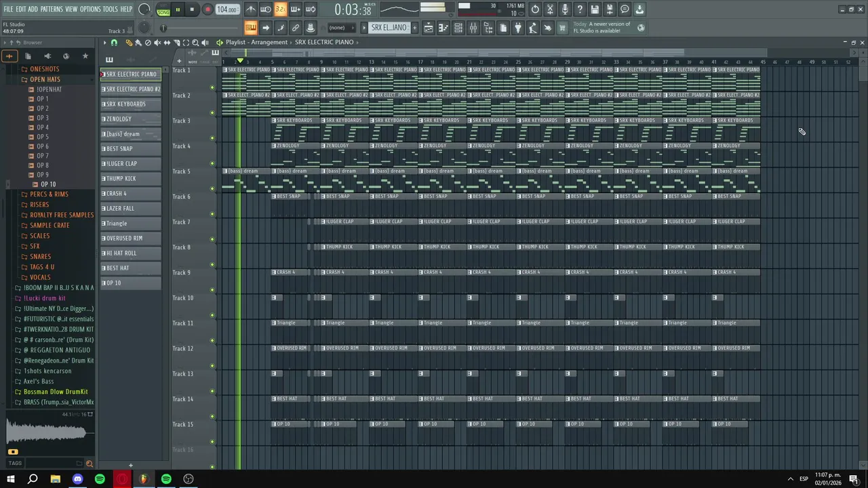The height and width of the screenshot is (488, 868).
Task: Save project with floppy disk icon
Action: [595, 9]
